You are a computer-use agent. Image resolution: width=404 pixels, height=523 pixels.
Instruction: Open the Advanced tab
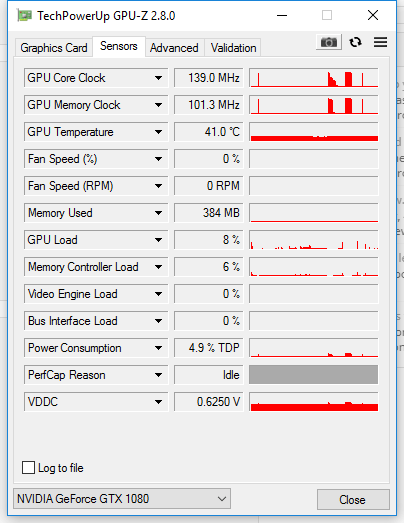pos(174,48)
